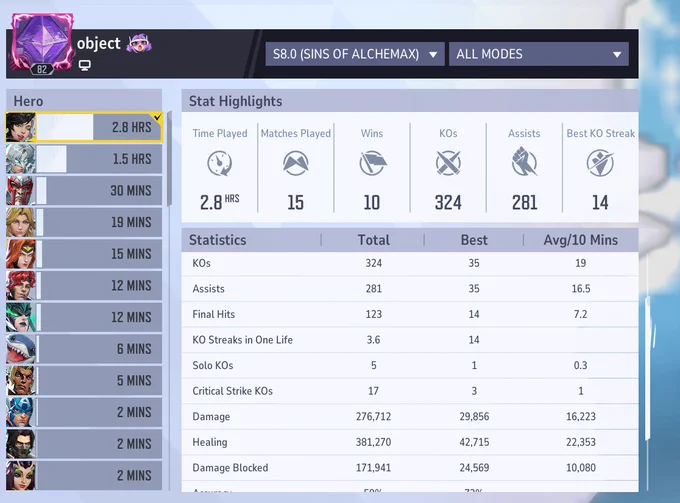Click the Damage Blocked row label
680x503 pixels.
[230, 468]
